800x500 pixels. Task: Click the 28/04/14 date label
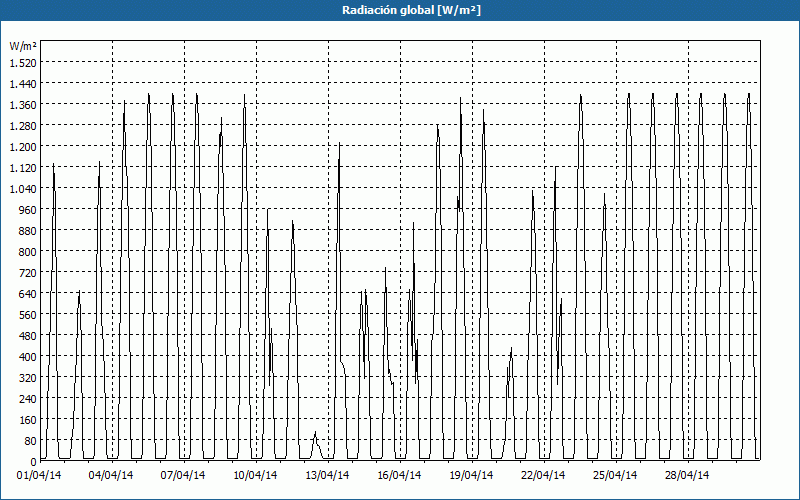(687, 476)
